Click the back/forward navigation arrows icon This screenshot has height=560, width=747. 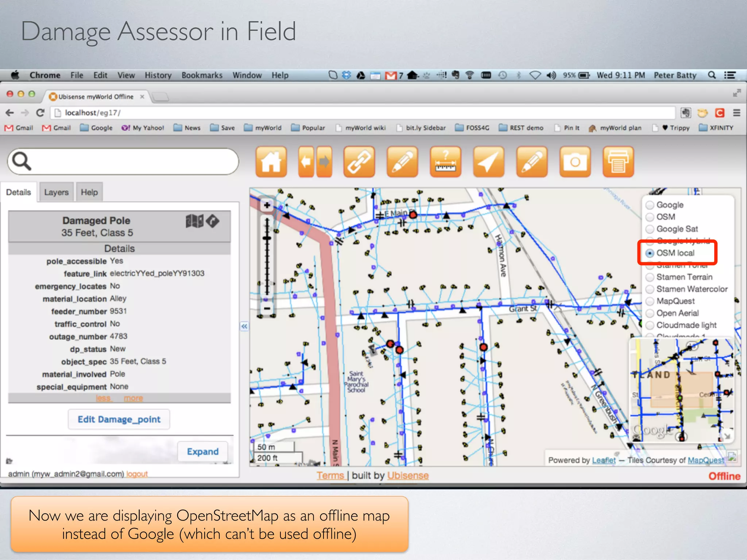315,162
